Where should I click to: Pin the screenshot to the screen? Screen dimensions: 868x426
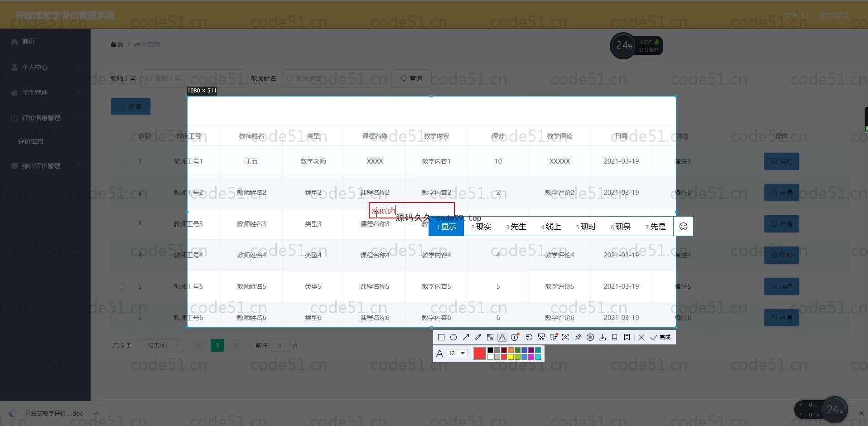tap(578, 337)
